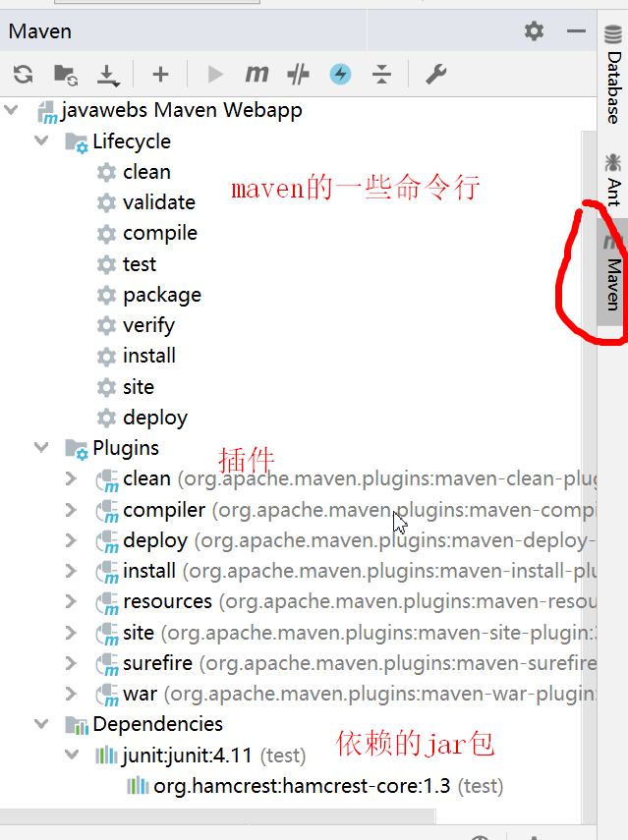Image resolution: width=628 pixels, height=840 pixels.
Task: Click the horizontal scrollbar at bottom
Action: (217, 816)
